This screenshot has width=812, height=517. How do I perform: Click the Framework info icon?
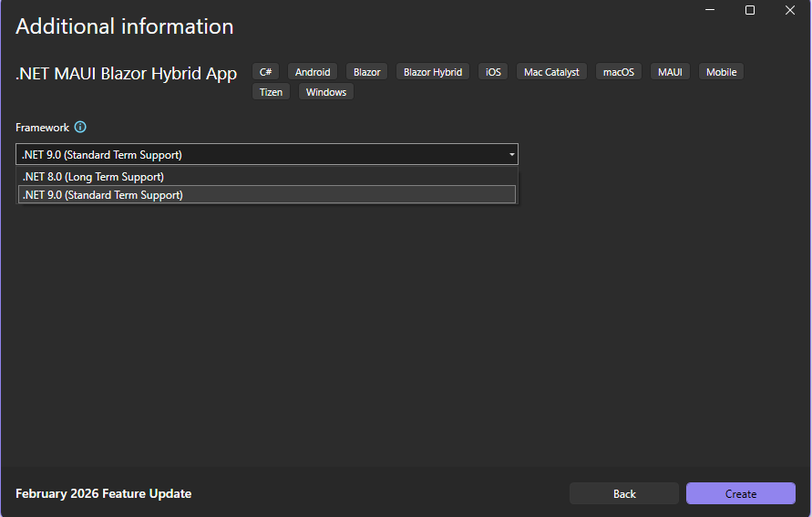click(80, 127)
